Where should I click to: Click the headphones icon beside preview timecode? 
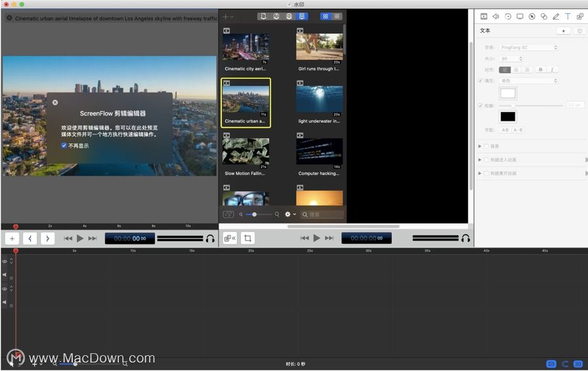pos(211,239)
